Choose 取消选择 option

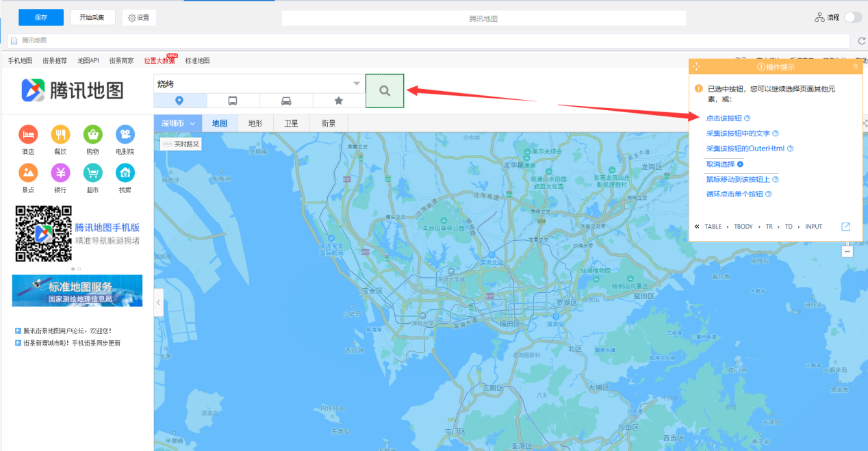[x=720, y=164]
